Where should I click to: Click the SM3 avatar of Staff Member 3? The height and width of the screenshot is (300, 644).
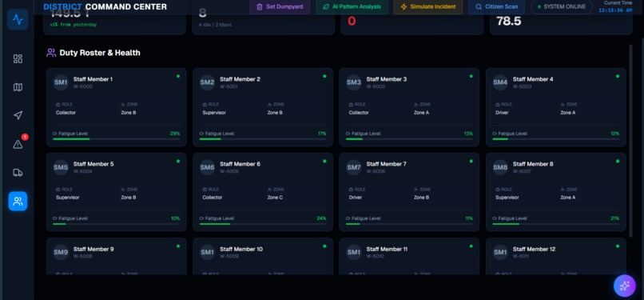[354, 82]
